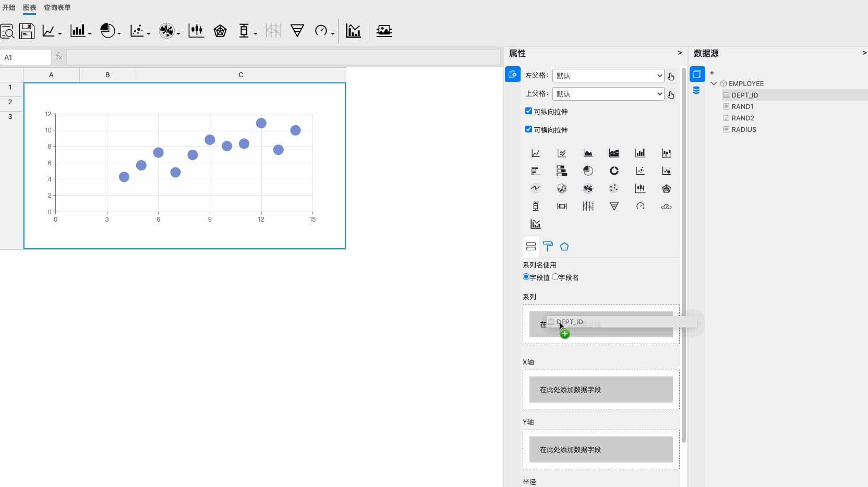Open the data-fields tab with stacked rectangles icon
868x487 pixels.
(x=531, y=247)
